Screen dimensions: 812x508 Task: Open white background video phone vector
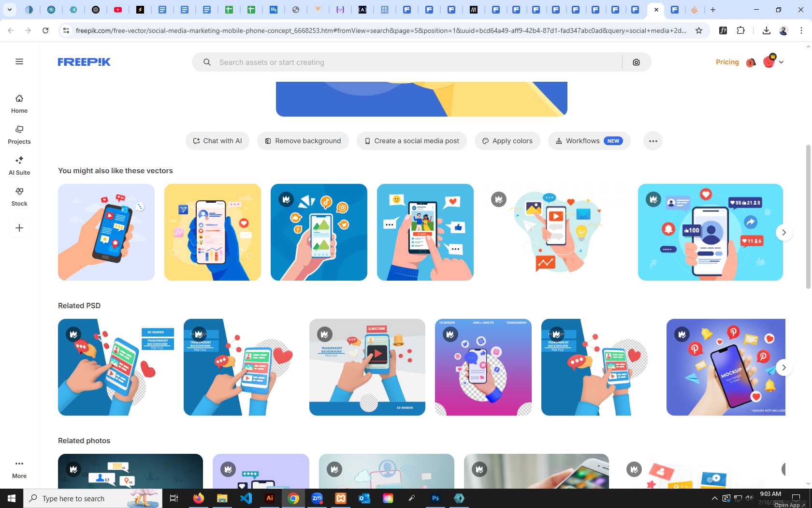click(x=556, y=232)
